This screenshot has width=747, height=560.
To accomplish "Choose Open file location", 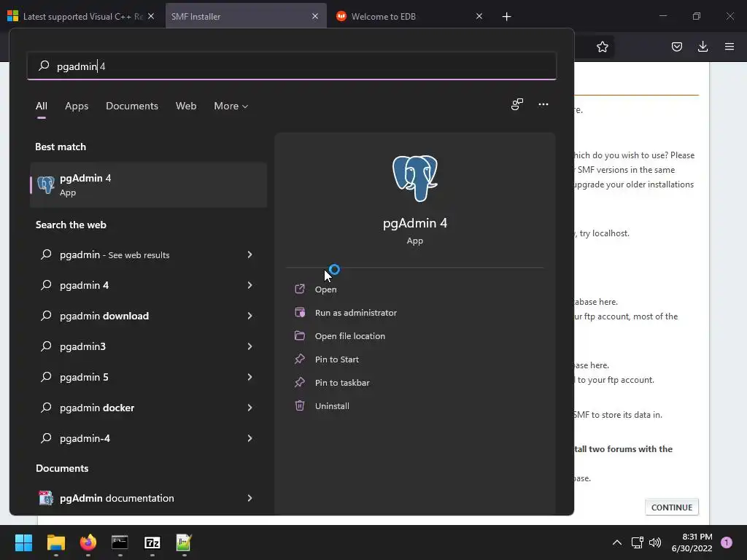I will tap(349, 335).
